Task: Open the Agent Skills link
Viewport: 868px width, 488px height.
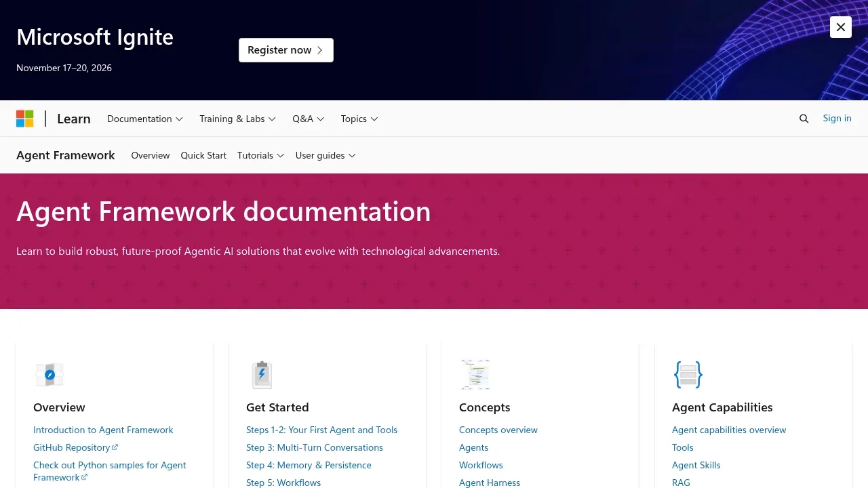Action: point(696,465)
